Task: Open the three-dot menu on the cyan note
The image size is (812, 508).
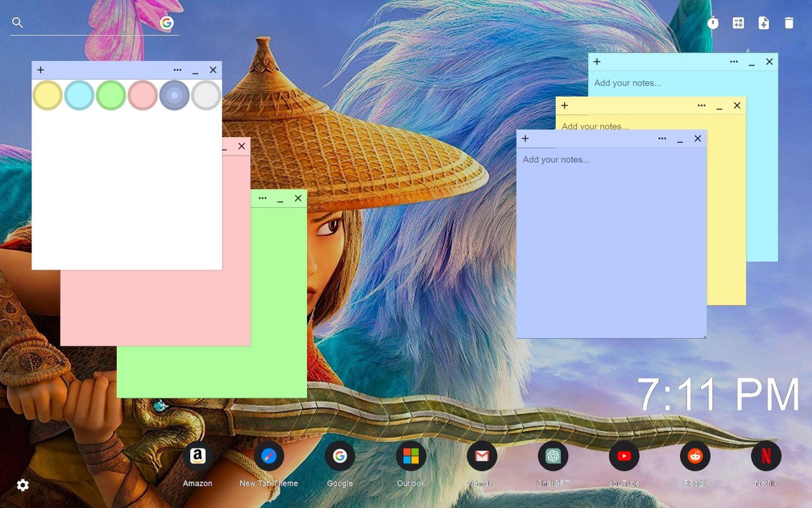Action: click(734, 62)
